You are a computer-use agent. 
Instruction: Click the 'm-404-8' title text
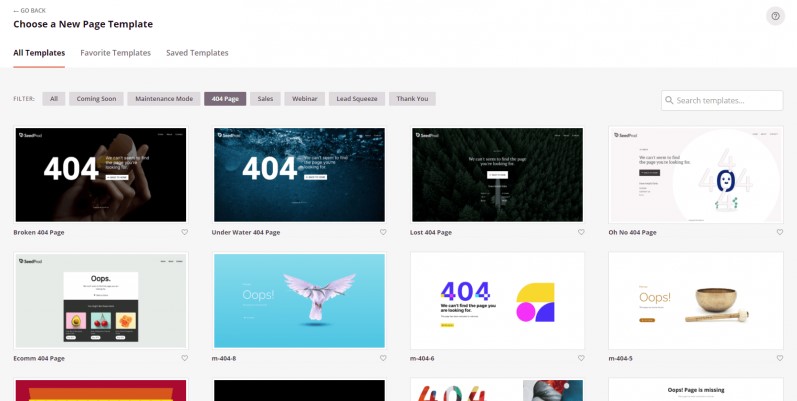[224, 358]
